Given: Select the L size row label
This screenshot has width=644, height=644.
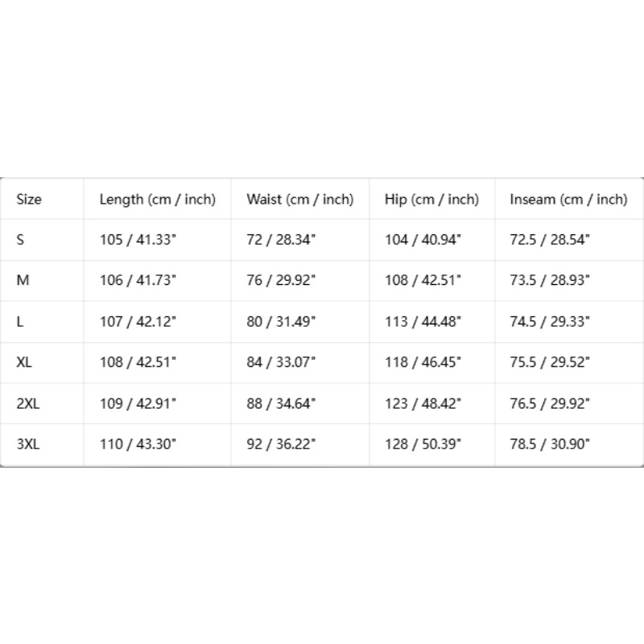Looking at the screenshot, I should click(19, 321).
